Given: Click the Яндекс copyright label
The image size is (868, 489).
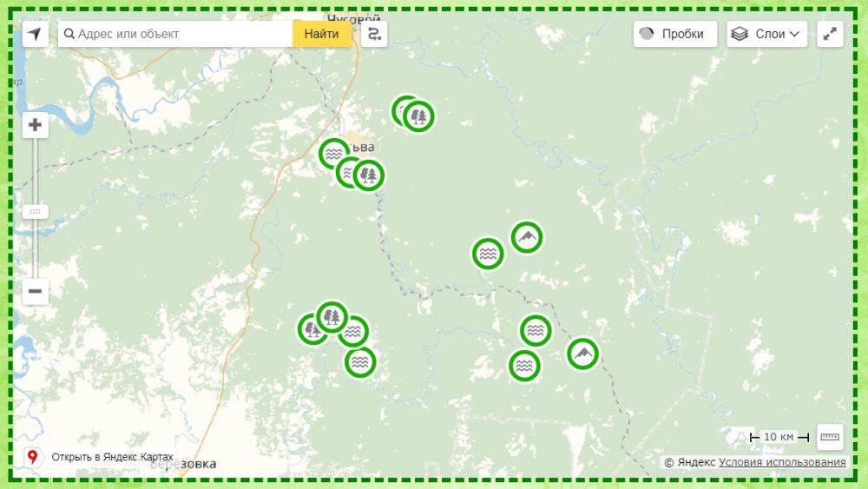Looking at the screenshot, I should [690, 462].
